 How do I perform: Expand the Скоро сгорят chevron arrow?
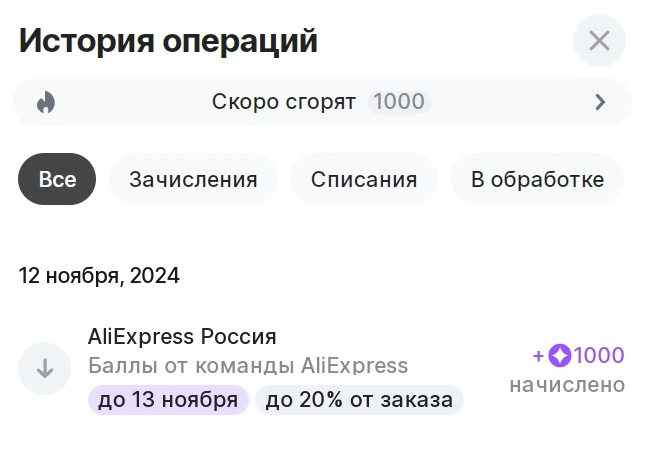(600, 102)
